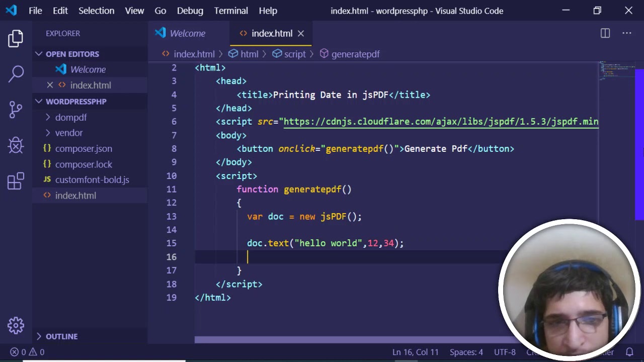Collapse the Open Editors section
The height and width of the screenshot is (362, 644).
point(39,54)
